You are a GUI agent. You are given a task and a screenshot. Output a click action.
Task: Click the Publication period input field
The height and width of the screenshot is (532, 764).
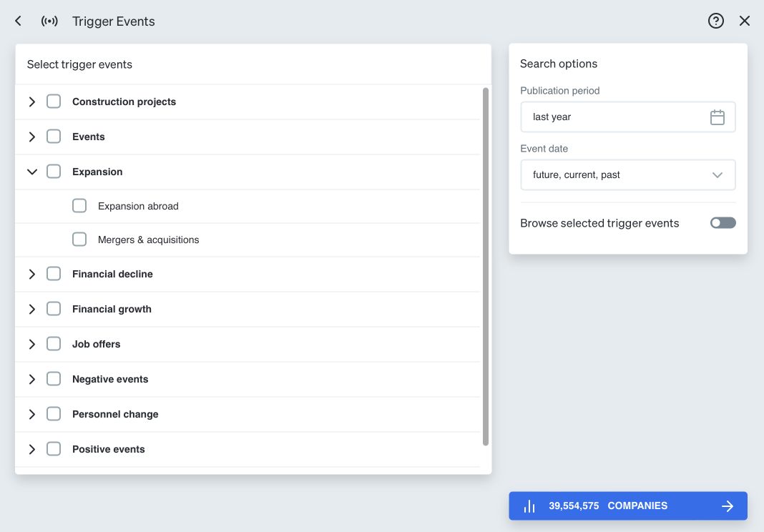tap(615, 117)
